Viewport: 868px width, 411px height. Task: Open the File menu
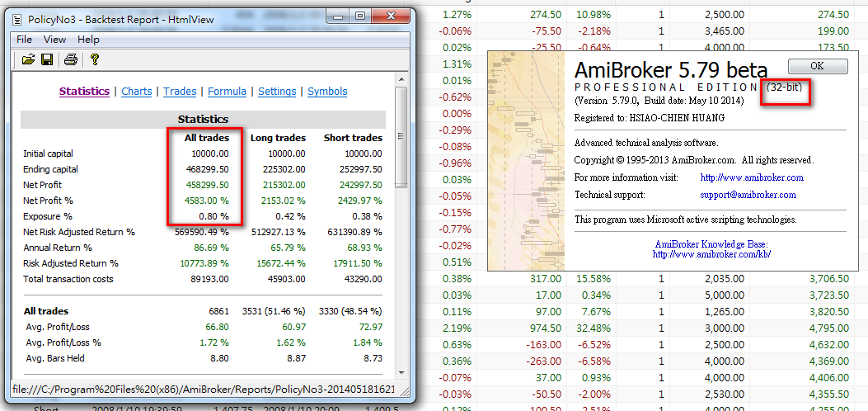tap(25, 40)
